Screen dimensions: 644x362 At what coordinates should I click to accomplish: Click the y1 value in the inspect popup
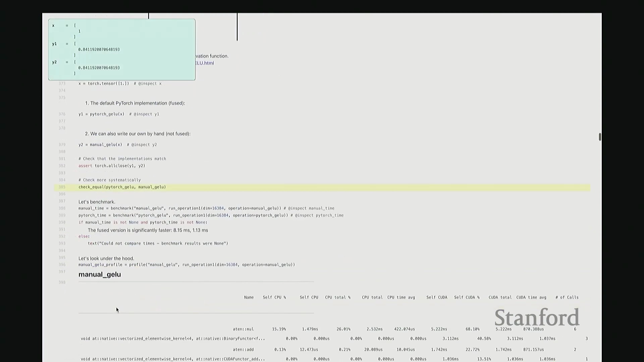tap(99, 50)
